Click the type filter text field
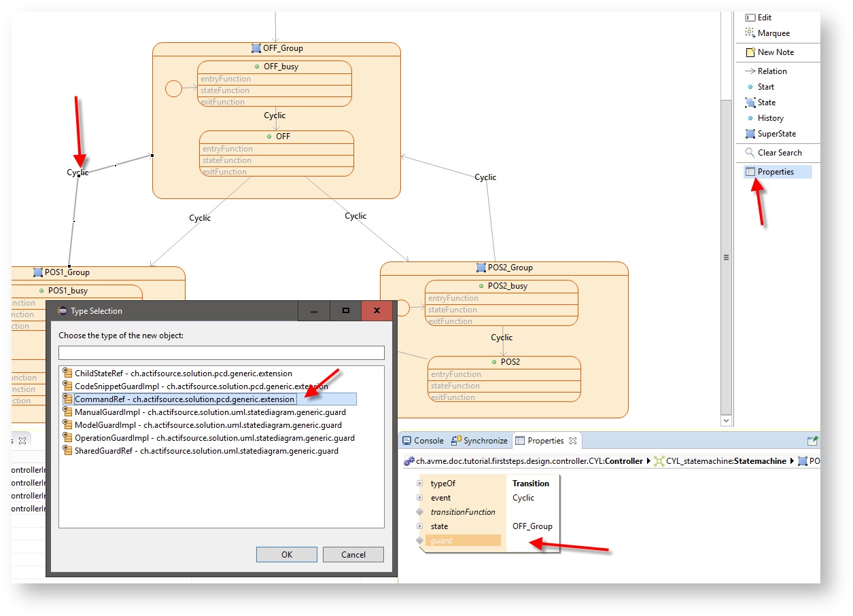Image resolution: width=853 pixels, height=616 pixels. 221,352
